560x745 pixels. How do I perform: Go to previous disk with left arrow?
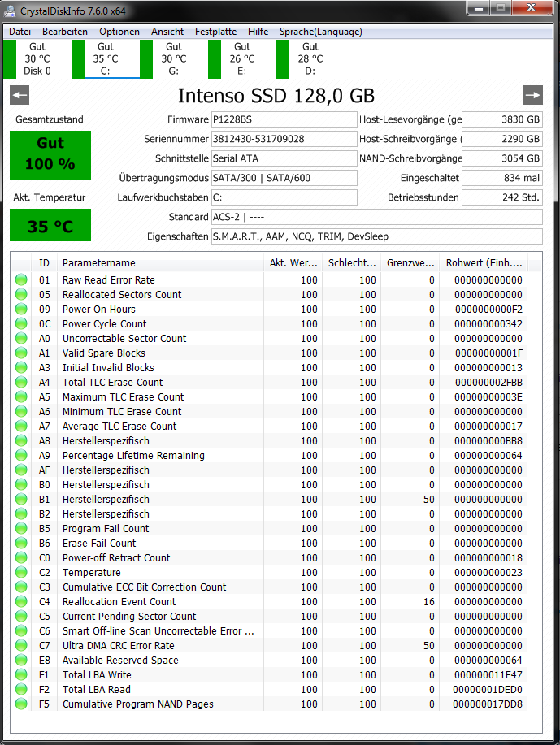tap(20, 95)
